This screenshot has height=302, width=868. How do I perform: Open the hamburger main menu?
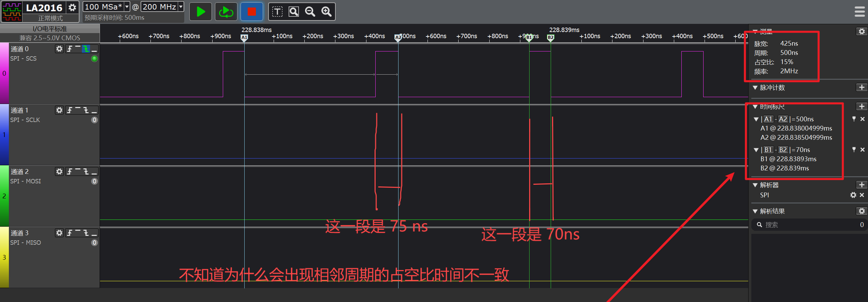pyautogui.click(x=860, y=12)
